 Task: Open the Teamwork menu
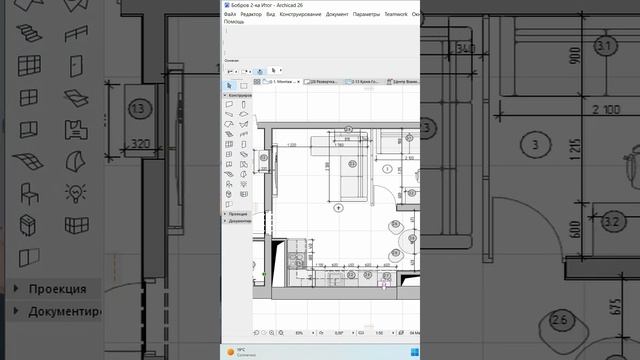pyautogui.click(x=396, y=14)
